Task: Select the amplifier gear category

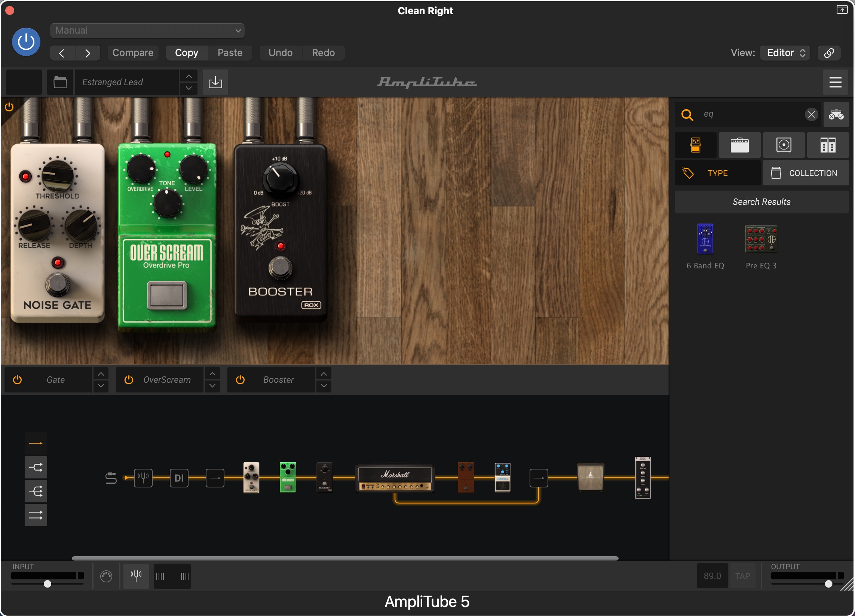Action: pyautogui.click(x=739, y=145)
